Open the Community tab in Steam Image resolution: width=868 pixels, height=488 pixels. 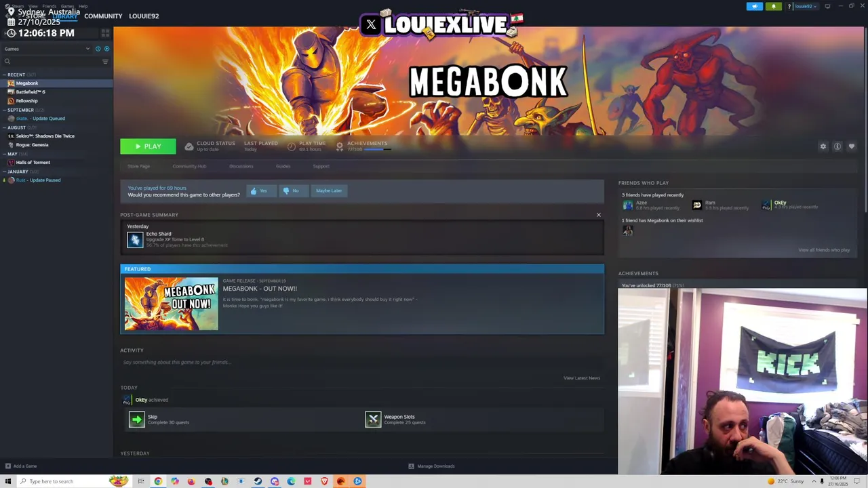[103, 16]
